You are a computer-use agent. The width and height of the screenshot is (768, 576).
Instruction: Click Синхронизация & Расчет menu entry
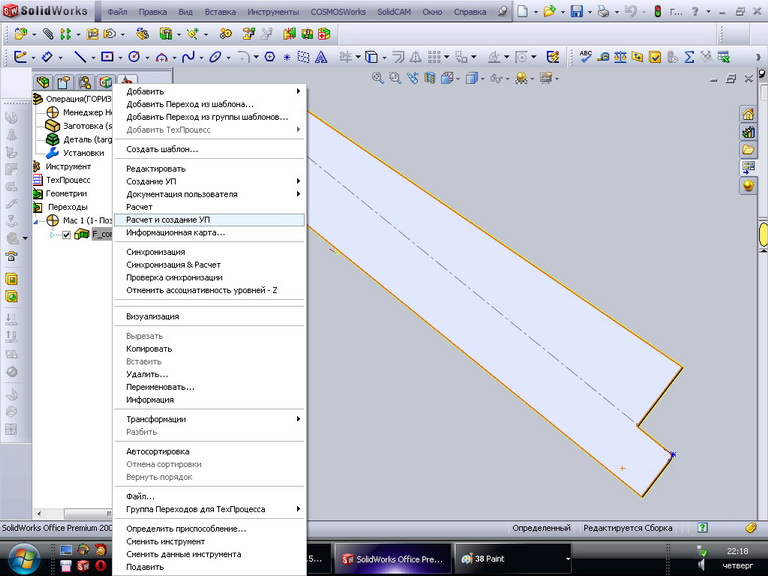(173, 264)
